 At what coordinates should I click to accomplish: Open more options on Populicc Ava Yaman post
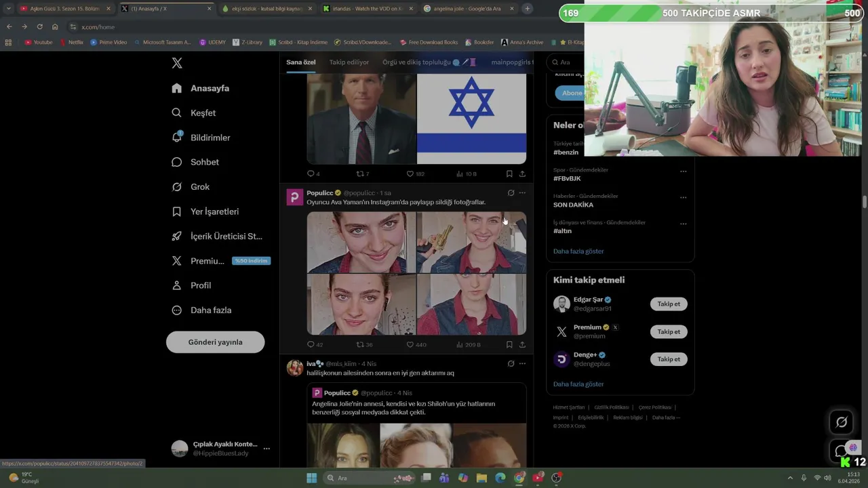pyautogui.click(x=522, y=193)
